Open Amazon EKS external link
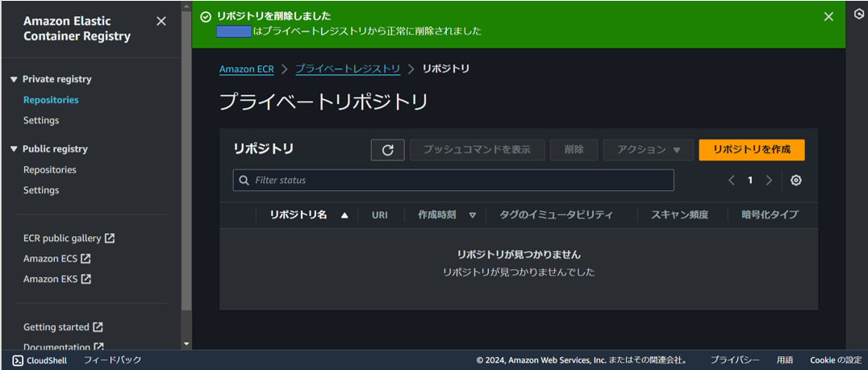 click(x=56, y=279)
